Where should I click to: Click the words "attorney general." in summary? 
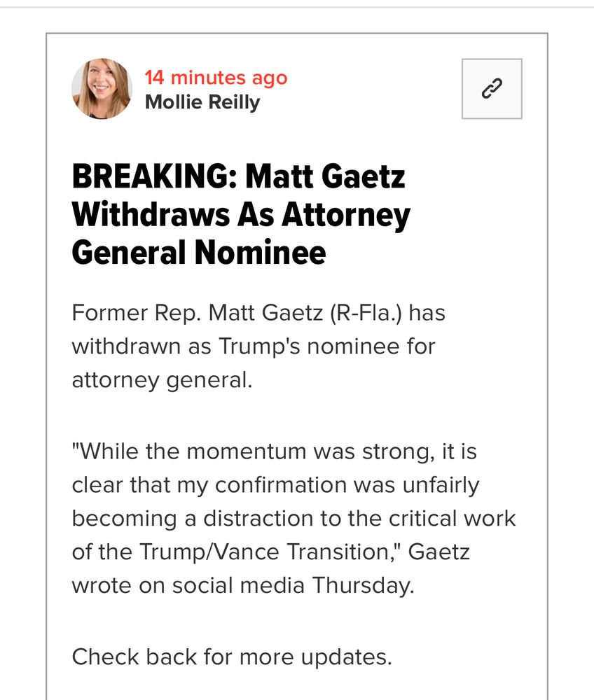click(x=161, y=380)
